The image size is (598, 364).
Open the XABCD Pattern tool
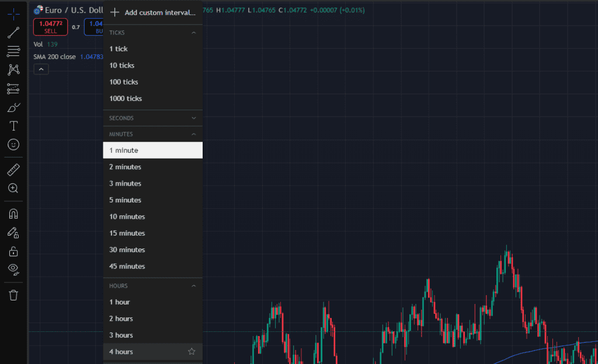[x=13, y=69]
